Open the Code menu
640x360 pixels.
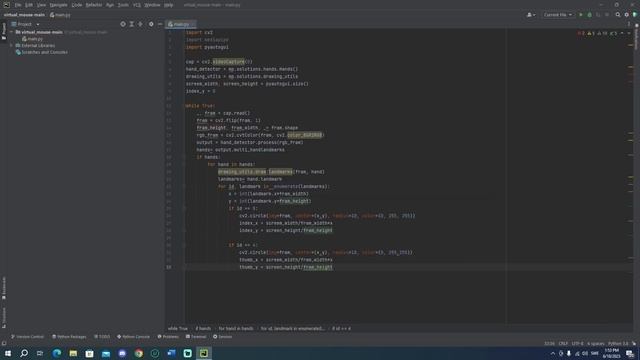click(77, 5)
